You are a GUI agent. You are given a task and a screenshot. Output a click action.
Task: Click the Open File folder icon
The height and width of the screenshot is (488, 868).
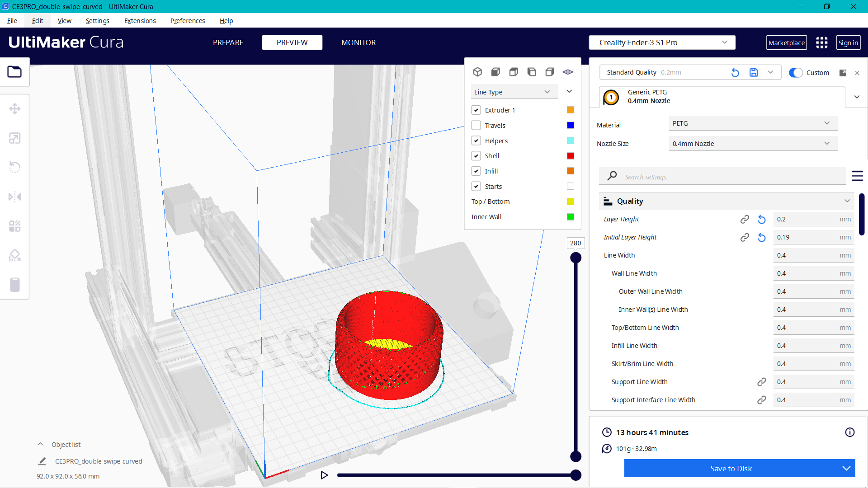[x=14, y=72]
